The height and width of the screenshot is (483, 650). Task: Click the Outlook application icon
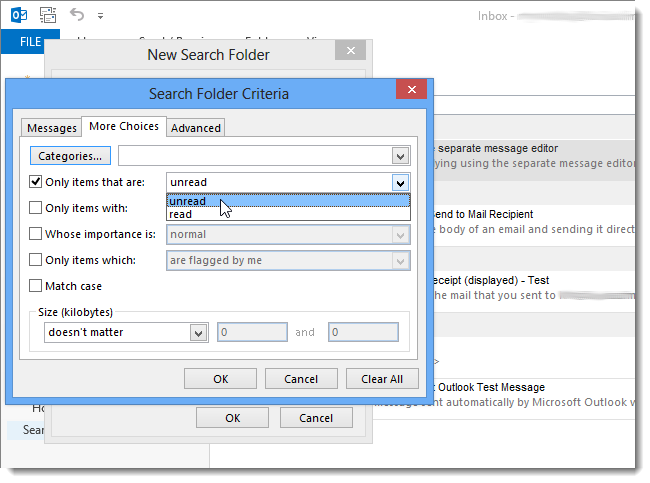(x=19, y=15)
